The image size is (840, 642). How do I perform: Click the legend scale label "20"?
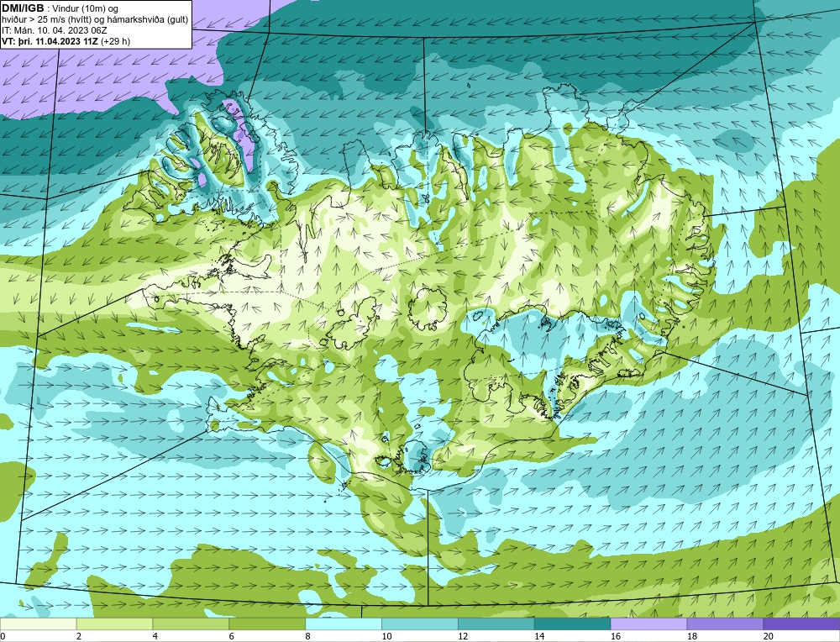pyautogui.click(x=768, y=636)
